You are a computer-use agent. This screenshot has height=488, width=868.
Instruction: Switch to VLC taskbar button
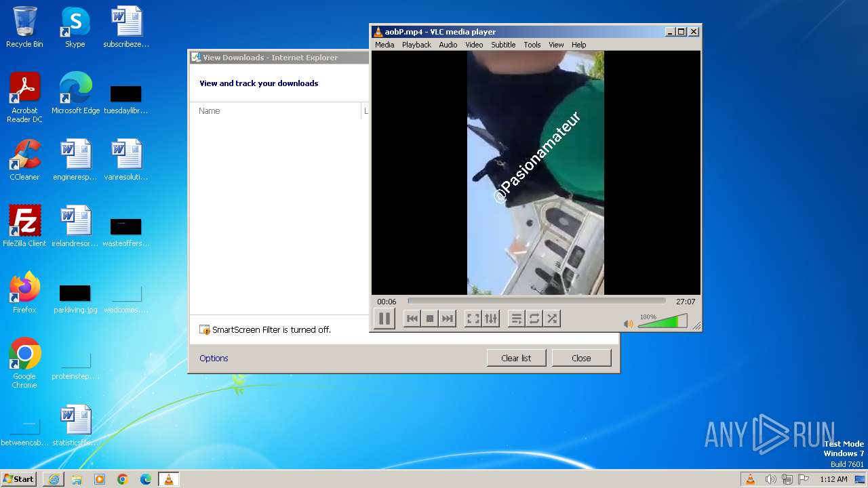pos(168,479)
